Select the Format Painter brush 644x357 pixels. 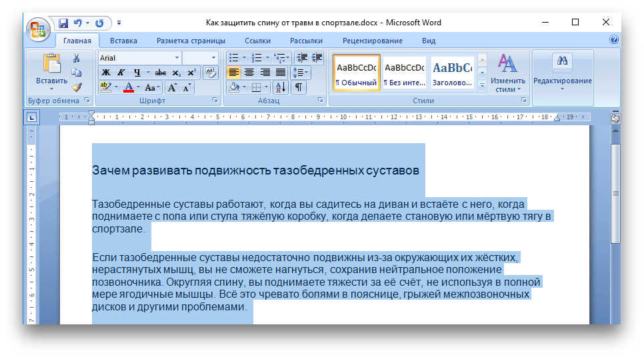pos(76,87)
